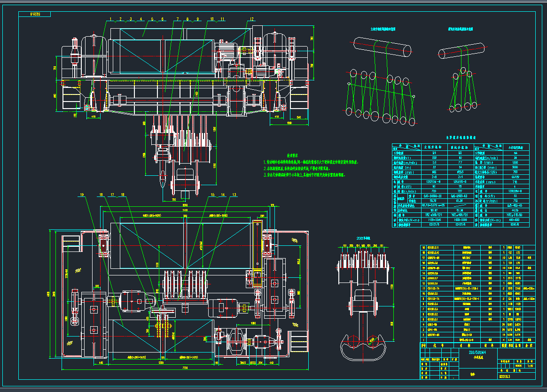Click the QD200.3 drawing number in title block
This screenshot has width=547, height=392.
click(x=505, y=376)
